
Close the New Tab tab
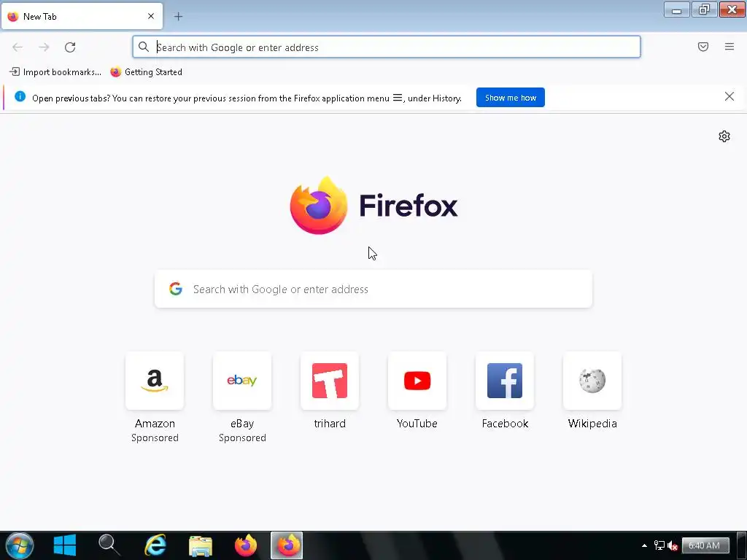pos(151,16)
